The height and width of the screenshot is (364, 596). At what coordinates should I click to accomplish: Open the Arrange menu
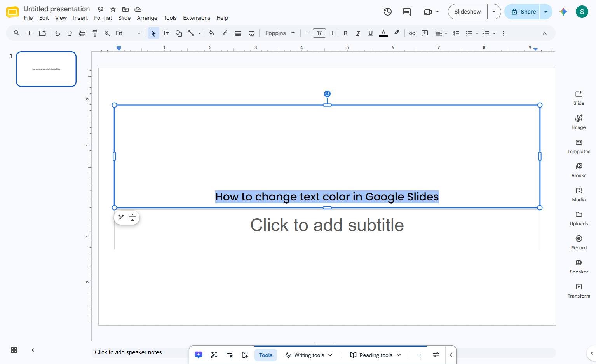[x=147, y=18]
